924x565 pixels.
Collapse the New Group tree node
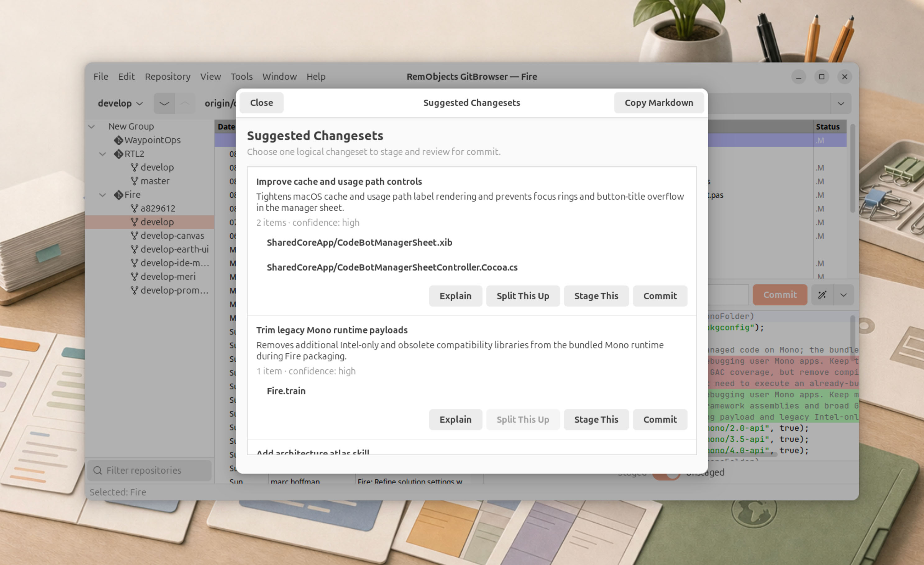92,127
